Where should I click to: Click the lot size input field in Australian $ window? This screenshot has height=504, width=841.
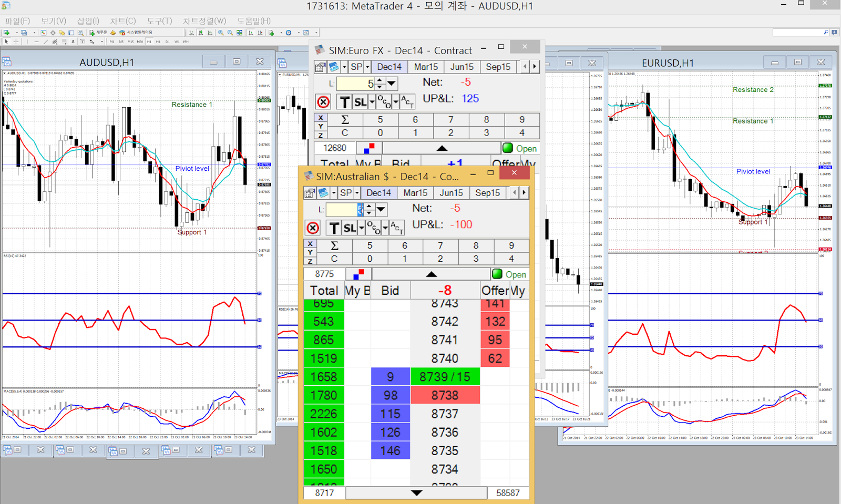[x=344, y=210]
